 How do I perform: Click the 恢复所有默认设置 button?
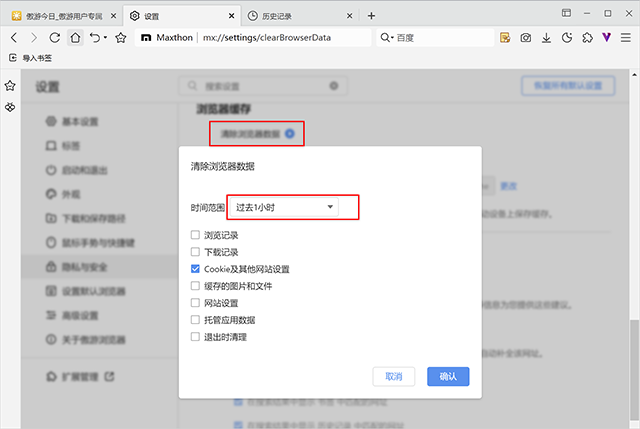[x=568, y=86]
